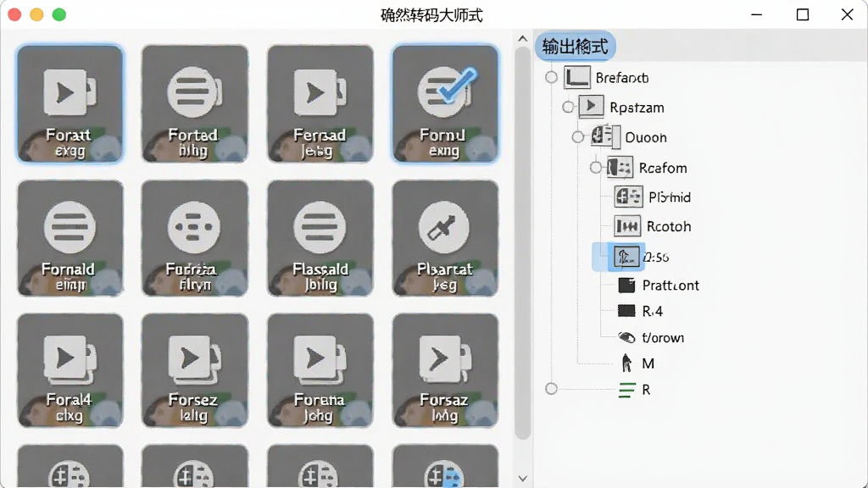Click the Rcotoh waveform icon
Image resolution: width=868 pixels, height=488 pixels.
point(627,225)
